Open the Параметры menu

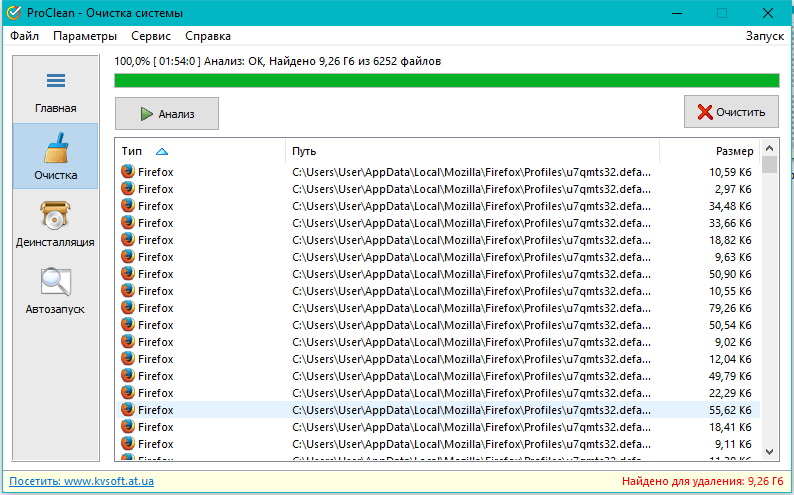[x=85, y=36]
